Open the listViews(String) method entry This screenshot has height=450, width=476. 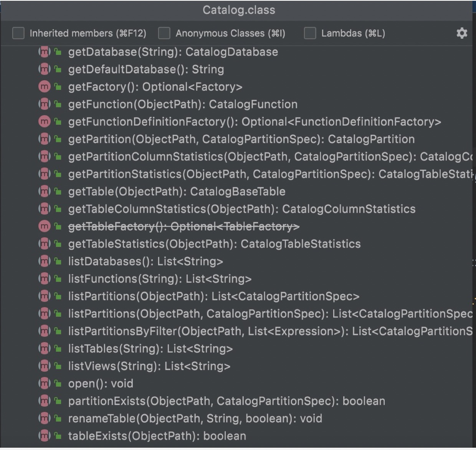149,366
